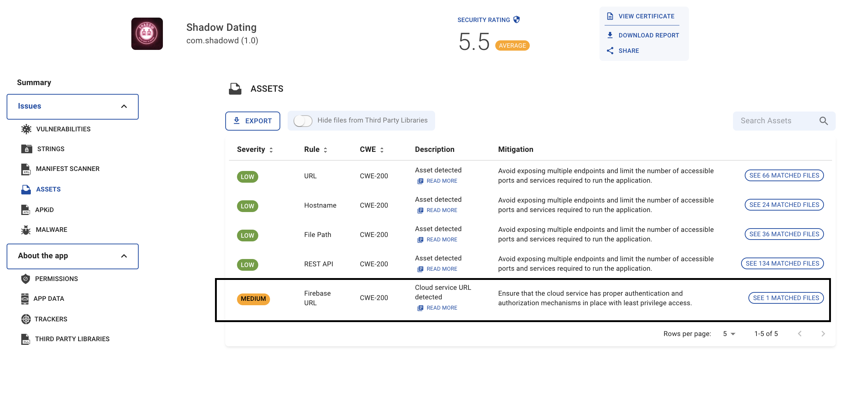
Task: Click the Share icon
Action: coord(610,51)
